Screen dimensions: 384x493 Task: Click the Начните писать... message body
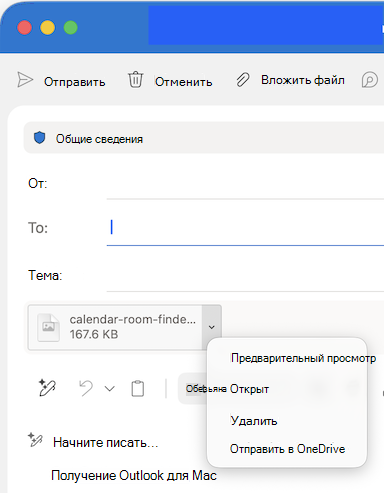coord(105,443)
